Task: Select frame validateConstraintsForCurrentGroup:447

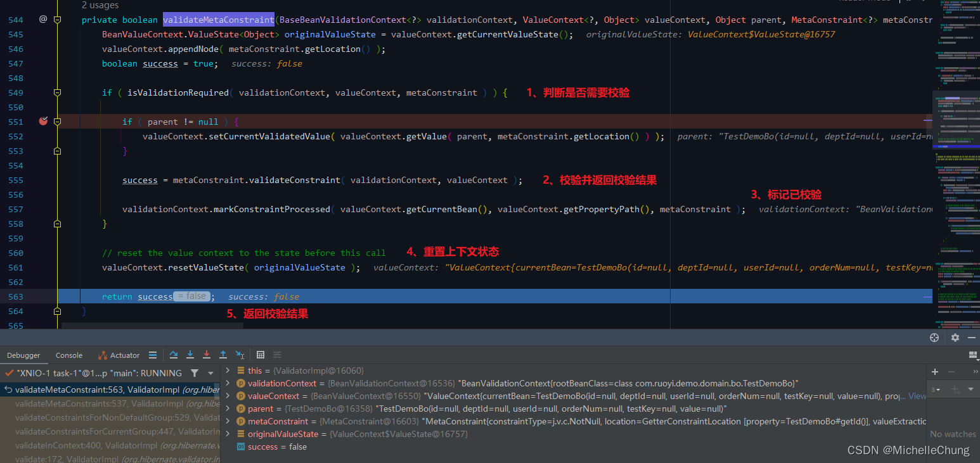Action: 110,431
